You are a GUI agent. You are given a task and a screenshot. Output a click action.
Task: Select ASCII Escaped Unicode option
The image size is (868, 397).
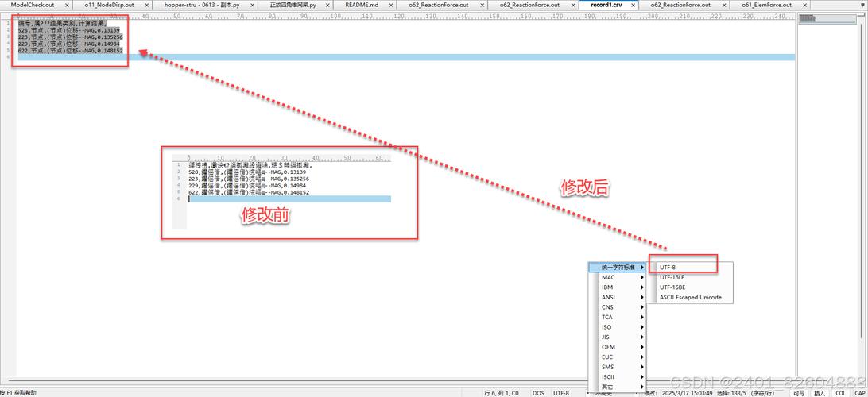coord(690,298)
